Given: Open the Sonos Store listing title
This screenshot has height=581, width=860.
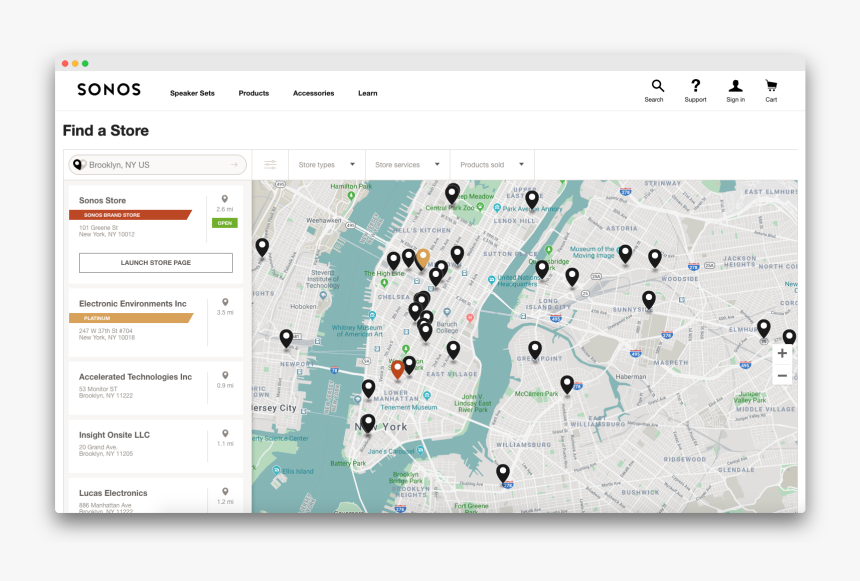Looking at the screenshot, I should pos(103,200).
